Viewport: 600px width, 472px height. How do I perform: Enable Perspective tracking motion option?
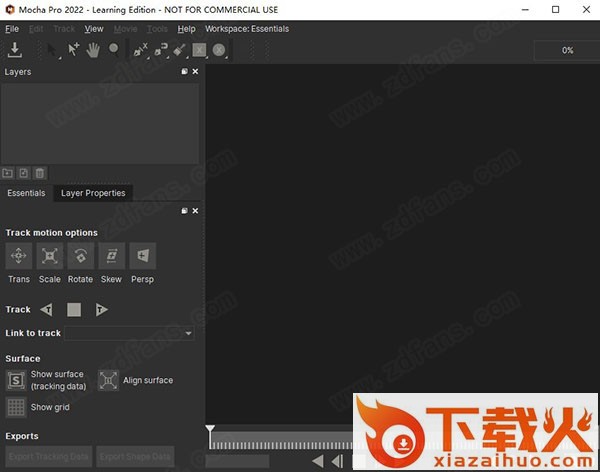pos(142,256)
